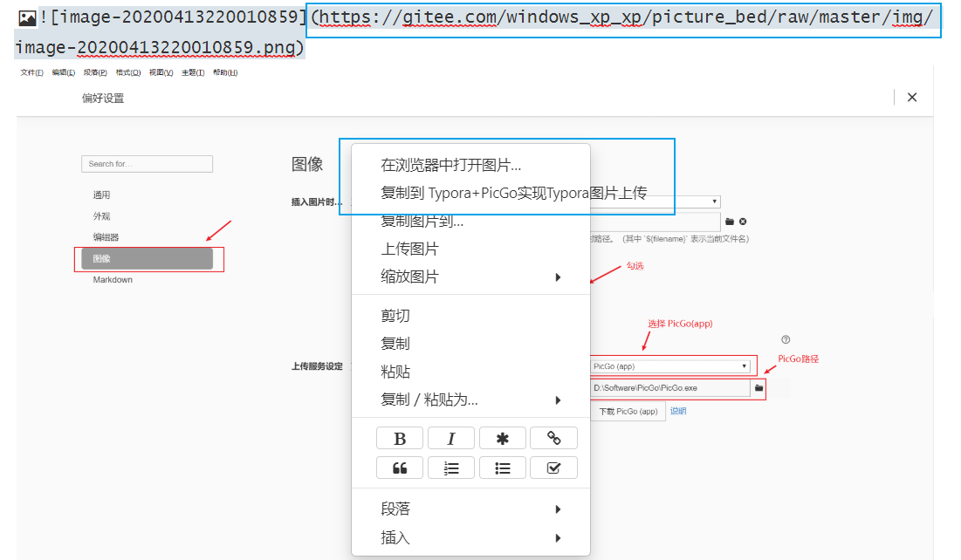Create unordered bullet list icon
This screenshot has width=961, height=560.
pyautogui.click(x=503, y=468)
